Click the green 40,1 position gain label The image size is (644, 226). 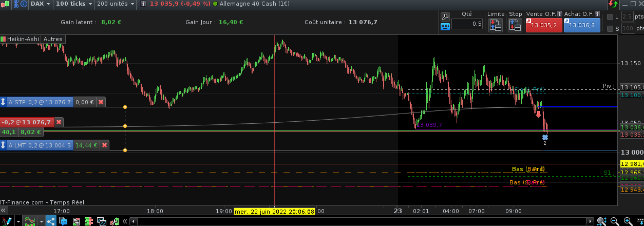(x=9, y=132)
